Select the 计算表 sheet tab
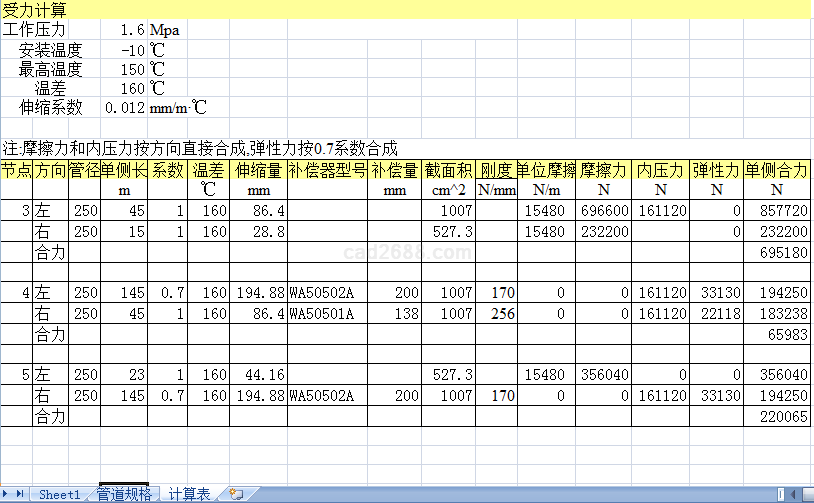The width and height of the screenshot is (814, 503). click(189, 494)
